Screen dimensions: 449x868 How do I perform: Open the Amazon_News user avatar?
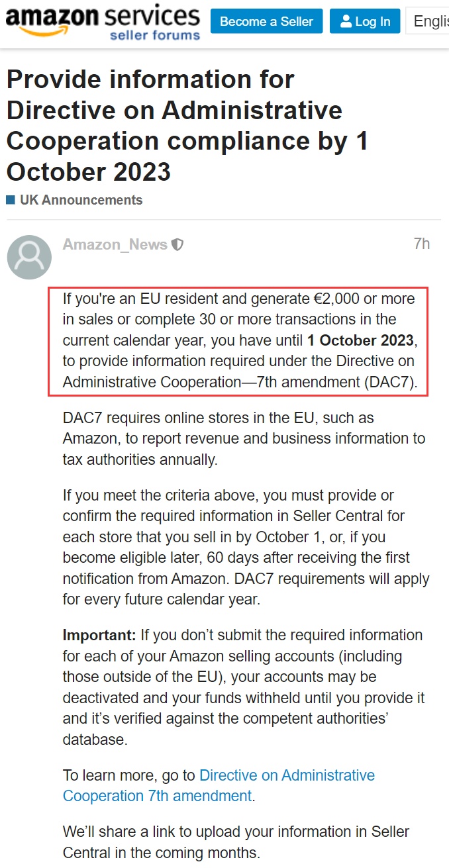(x=29, y=257)
